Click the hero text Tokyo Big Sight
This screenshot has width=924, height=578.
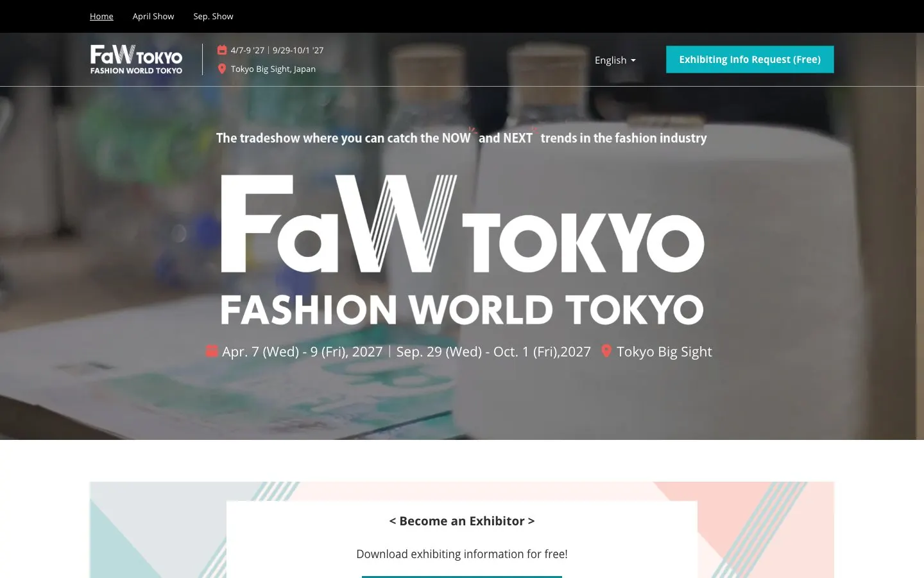click(x=664, y=351)
